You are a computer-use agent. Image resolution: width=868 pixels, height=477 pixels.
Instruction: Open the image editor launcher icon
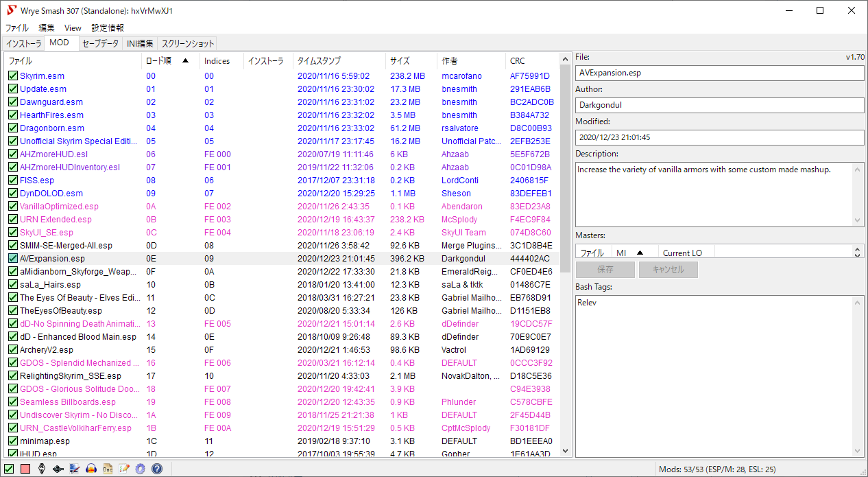(75, 469)
